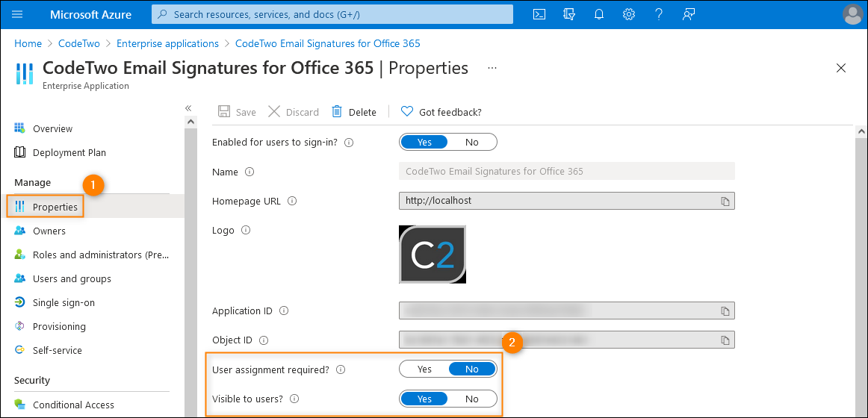Click the Object ID field
Image resolution: width=868 pixels, height=418 pixels.
[x=567, y=340]
